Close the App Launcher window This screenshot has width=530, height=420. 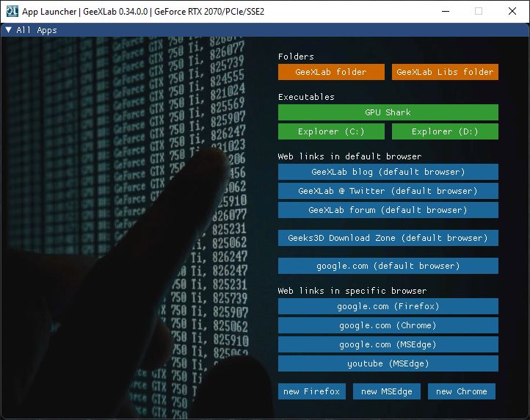tap(512, 11)
